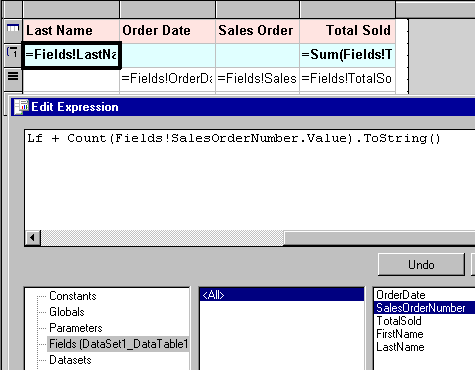Select the =Fields!OrderDa detail cell
Screen dimensions: 475x370
coord(168,79)
